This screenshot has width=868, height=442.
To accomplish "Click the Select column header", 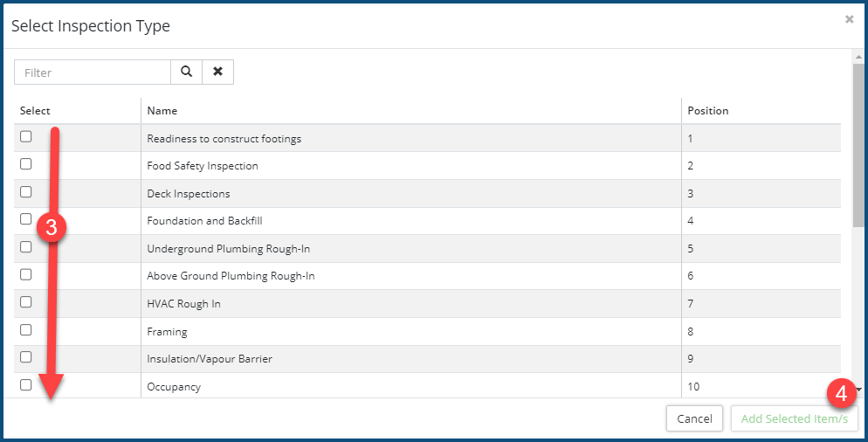I will [35, 111].
